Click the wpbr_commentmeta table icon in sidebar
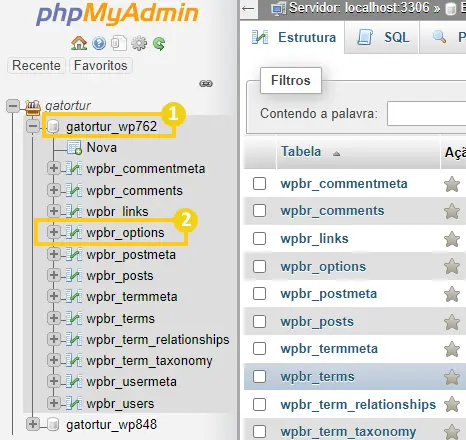 [x=74, y=169]
